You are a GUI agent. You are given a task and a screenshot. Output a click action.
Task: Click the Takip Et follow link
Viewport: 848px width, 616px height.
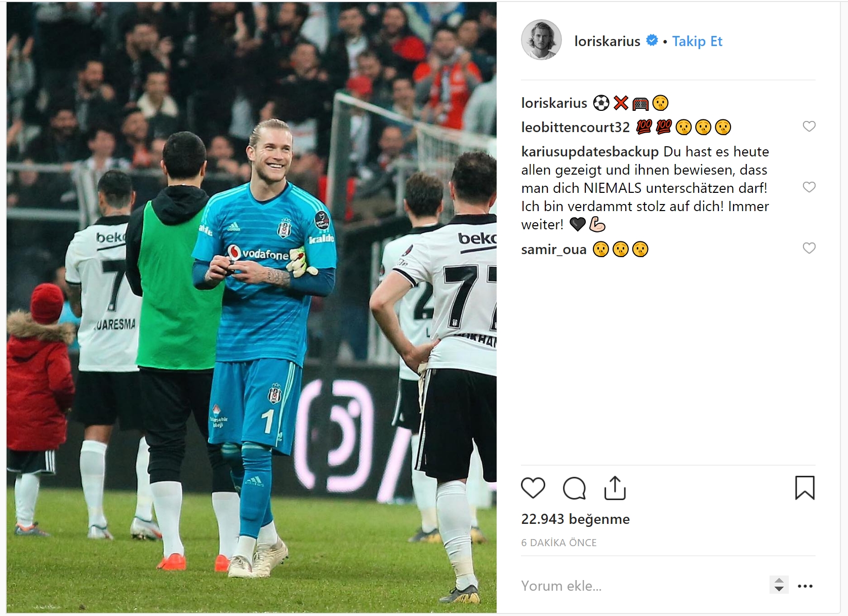[x=697, y=41]
